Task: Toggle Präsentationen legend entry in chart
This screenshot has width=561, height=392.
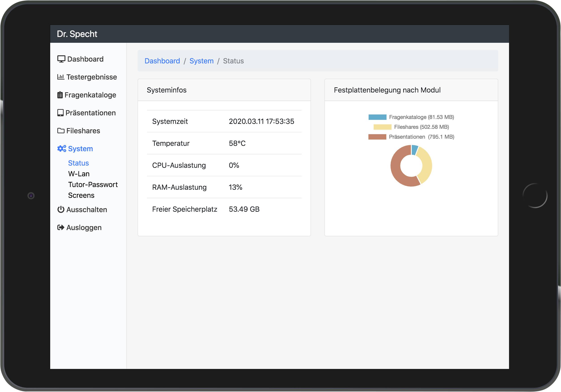Action: pyautogui.click(x=411, y=137)
